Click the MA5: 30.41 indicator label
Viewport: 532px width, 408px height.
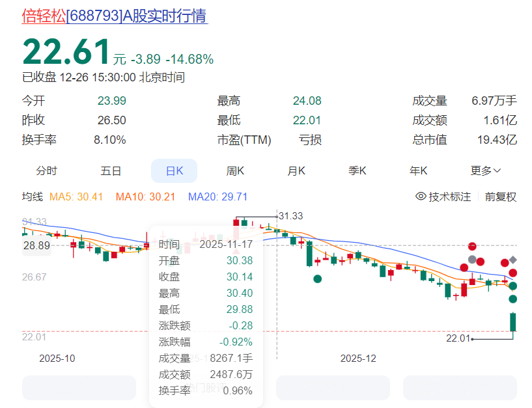click(x=76, y=197)
